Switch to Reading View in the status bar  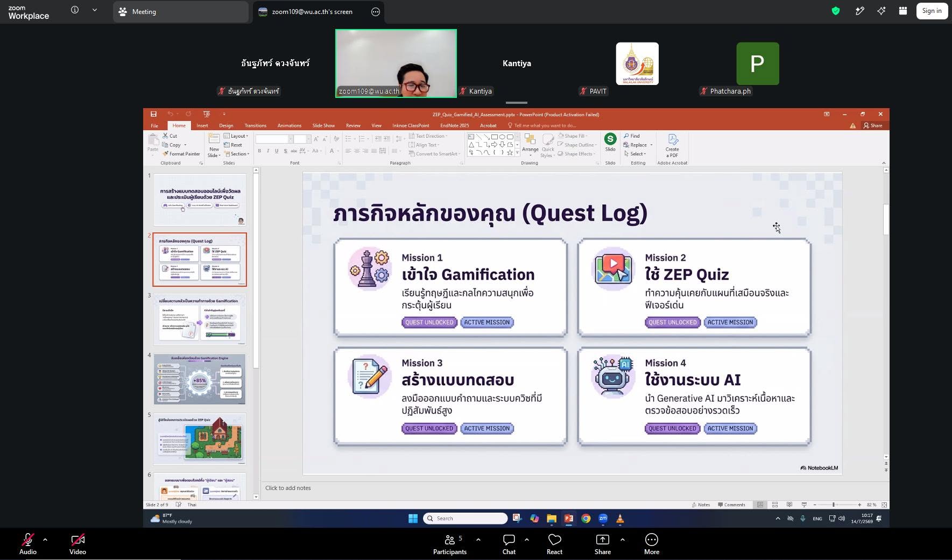(x=789, y=505)
